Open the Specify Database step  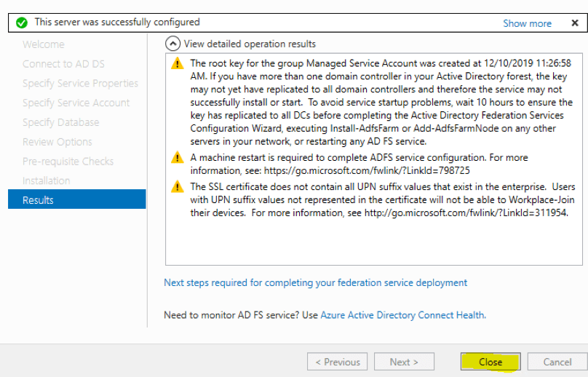pyautogui.click(x=60, y=122)
